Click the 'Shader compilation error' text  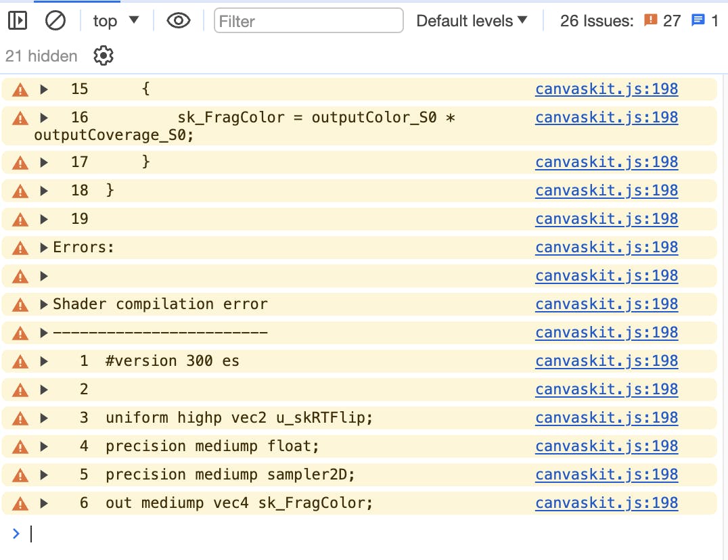point(160,304)
